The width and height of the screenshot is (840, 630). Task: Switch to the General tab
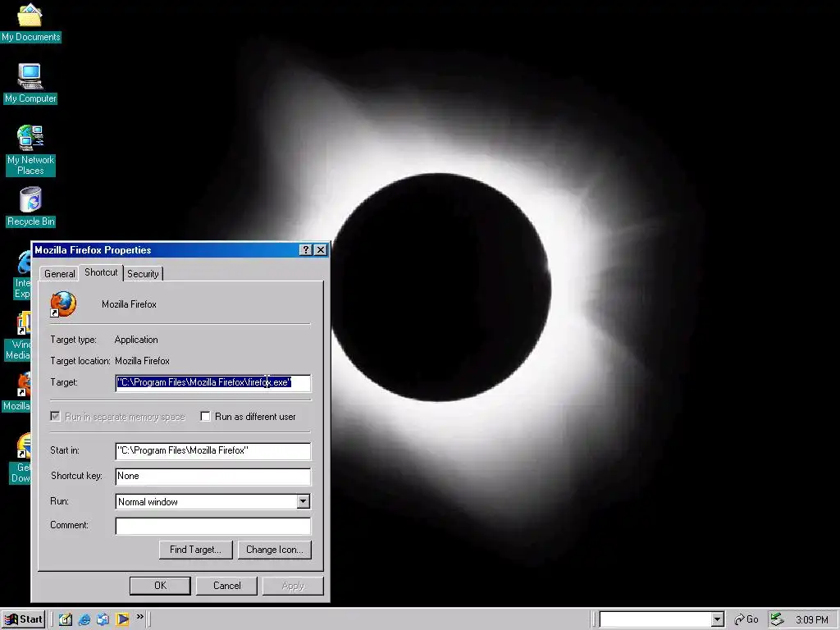[59, 274]
